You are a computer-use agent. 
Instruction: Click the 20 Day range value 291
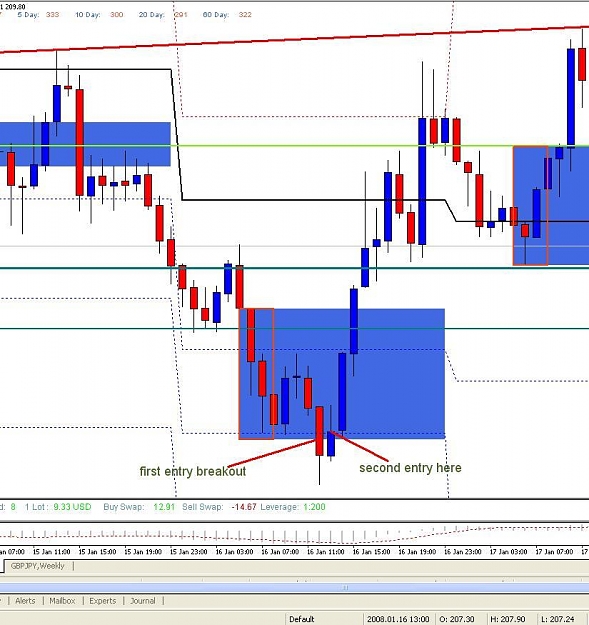[x=181, y=15]
